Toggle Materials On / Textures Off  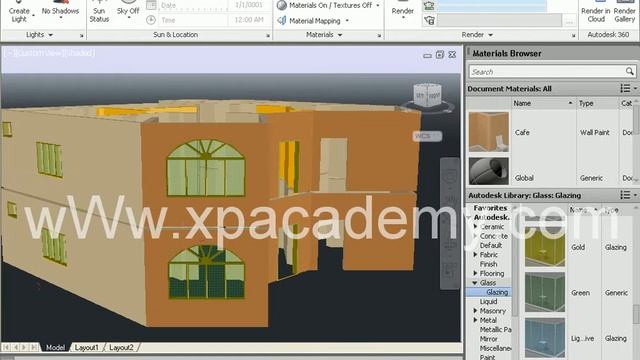tap(329, 5)
